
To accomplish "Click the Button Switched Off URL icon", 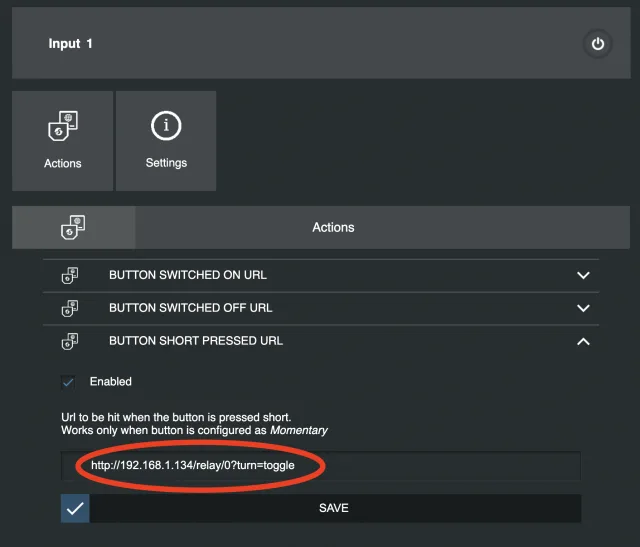I will (x=71, y=308).
